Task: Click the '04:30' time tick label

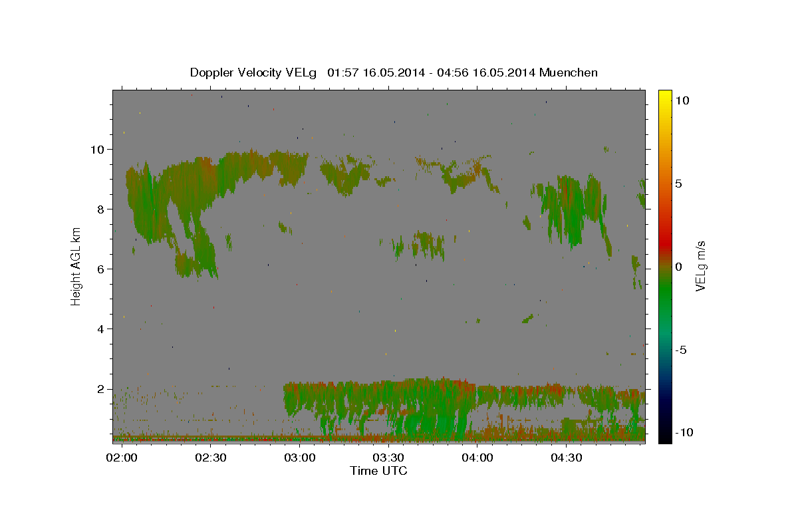Action: click(566, 458)
